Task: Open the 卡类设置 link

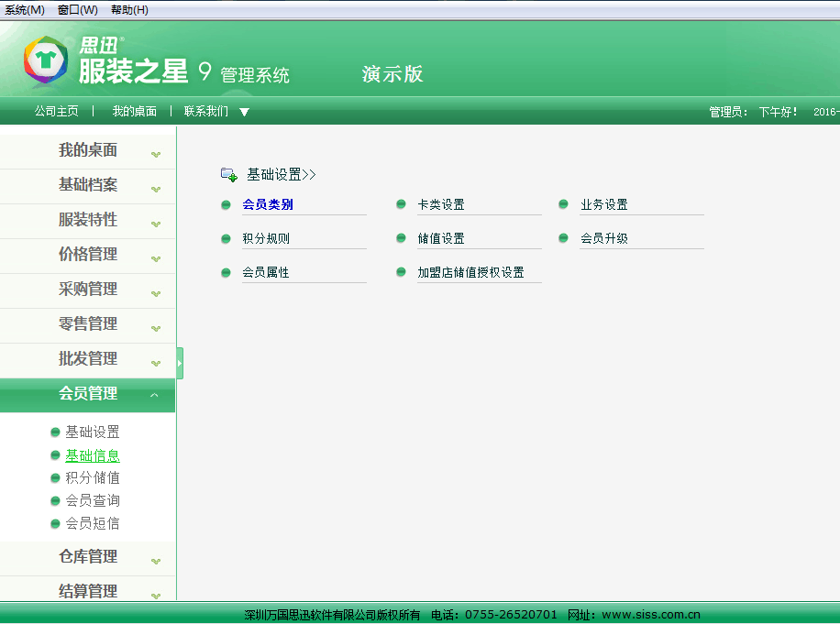Action: click(441, 204)
